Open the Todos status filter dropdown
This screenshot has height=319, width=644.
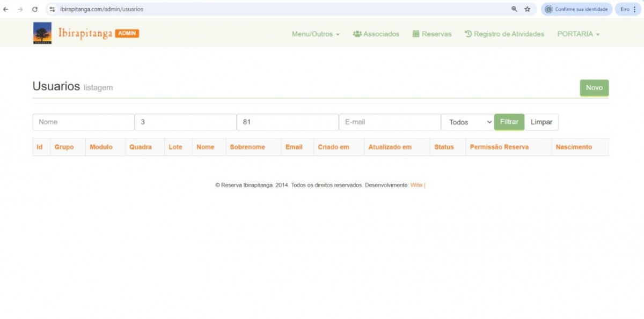[467, 122]
